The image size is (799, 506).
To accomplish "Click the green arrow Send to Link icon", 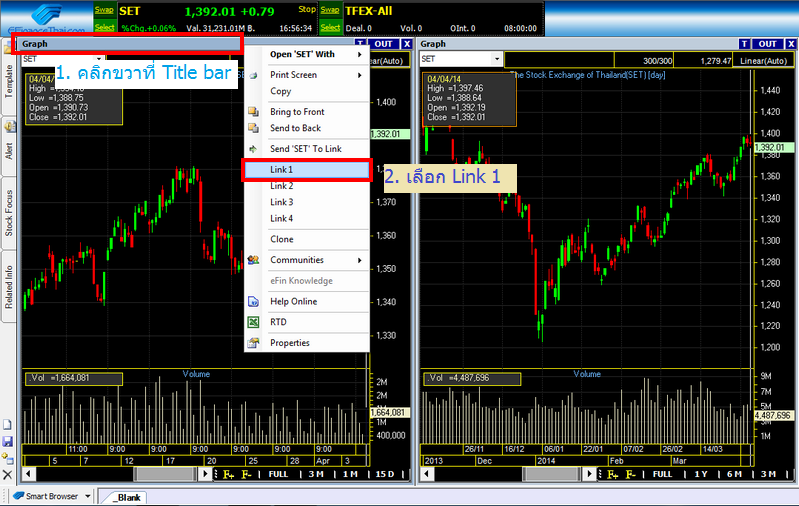I will (x=253, y=149).
